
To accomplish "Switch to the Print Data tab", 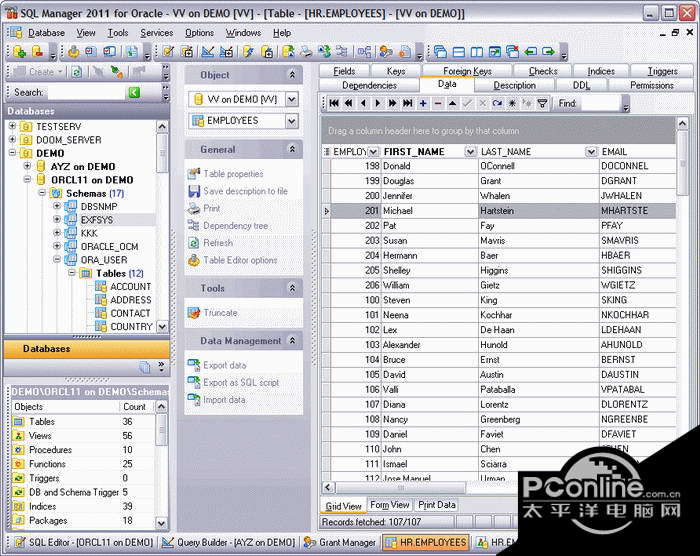I will [437, 505].
